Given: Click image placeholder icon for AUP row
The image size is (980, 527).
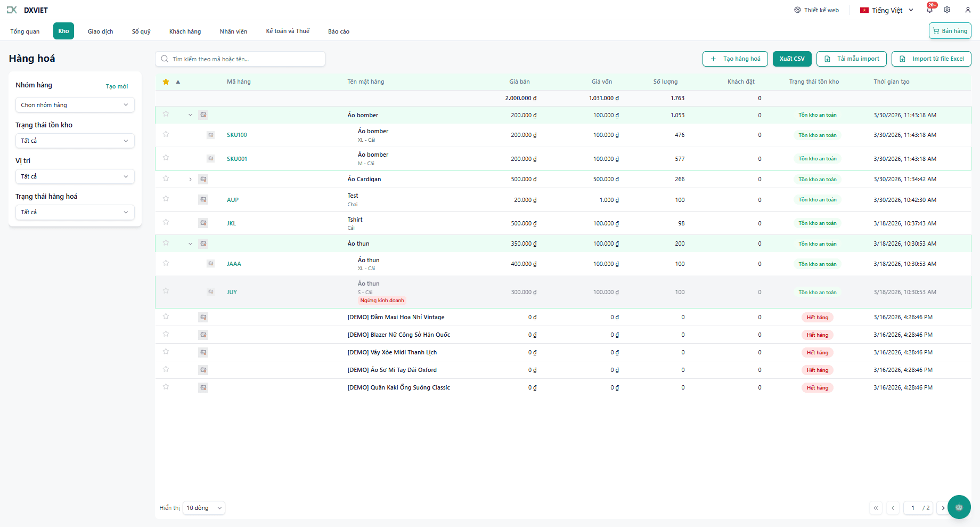Looking at the screenshot, I should (203, 200).
